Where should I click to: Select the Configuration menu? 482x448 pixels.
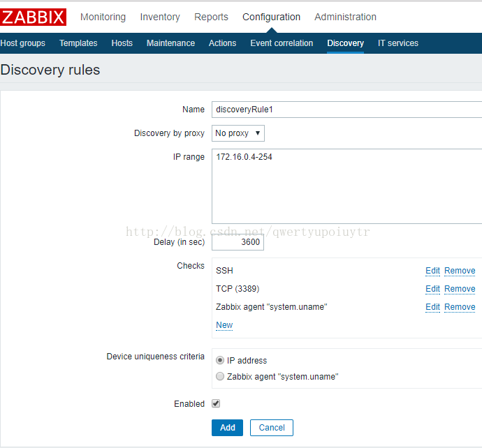[x=271, y=17]
